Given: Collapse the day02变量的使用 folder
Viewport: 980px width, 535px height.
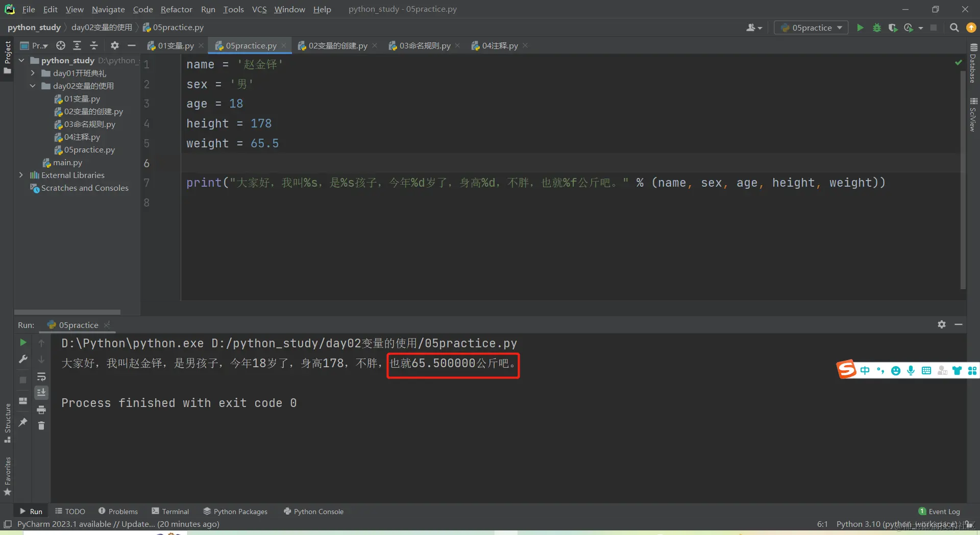Looking at the screenshot, I should 33,86.
